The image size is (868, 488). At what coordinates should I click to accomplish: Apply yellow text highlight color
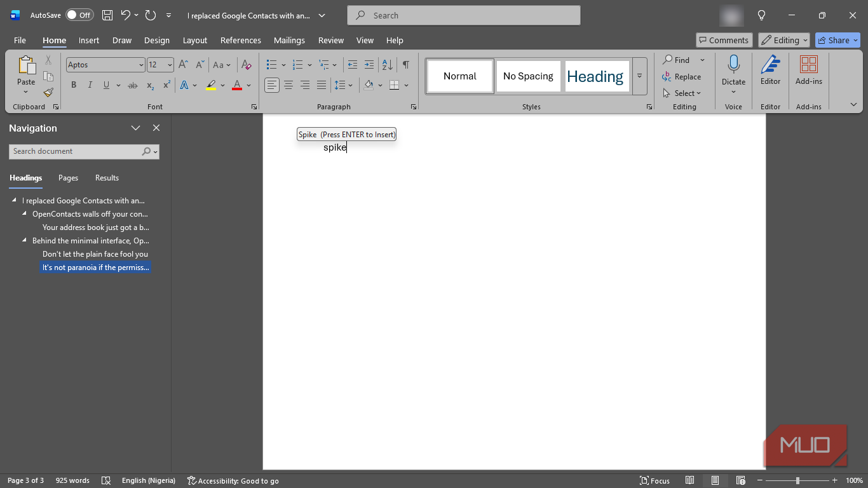tap(211, 85)
